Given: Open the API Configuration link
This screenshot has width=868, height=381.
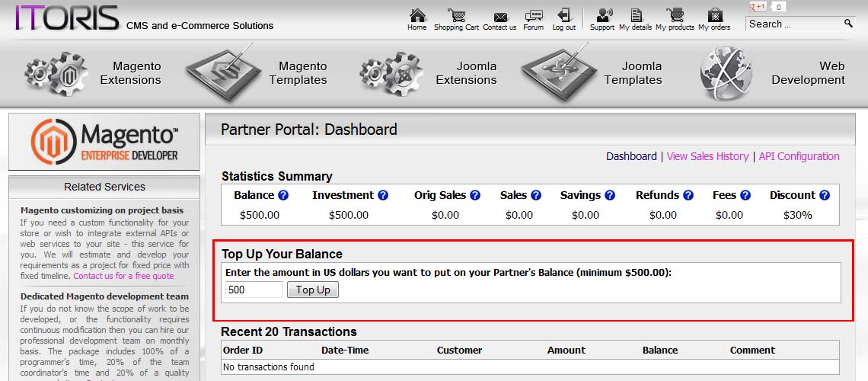Looking at the screenshot, I should (x=799, y=156).
